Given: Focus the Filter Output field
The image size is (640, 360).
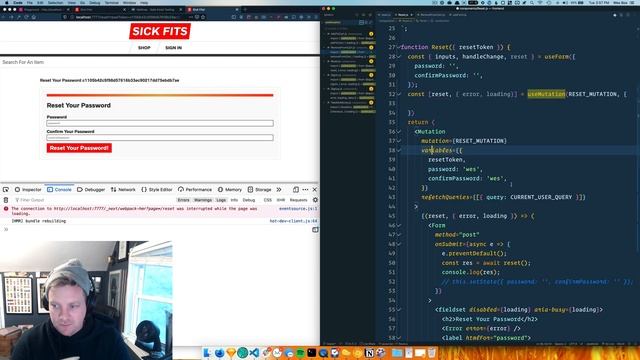Looking at the screenshot, I should click(94, 200).
